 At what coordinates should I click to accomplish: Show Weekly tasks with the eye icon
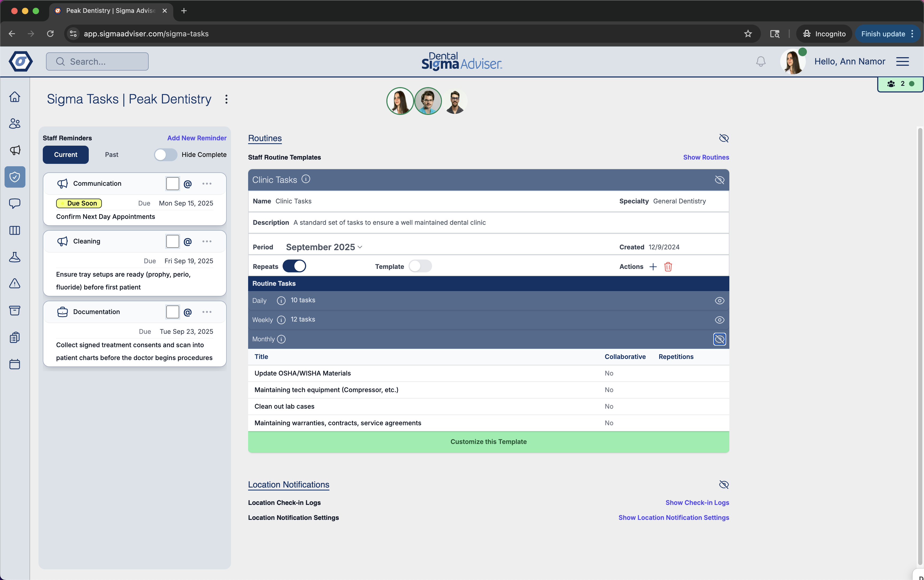tap(719, 320)
